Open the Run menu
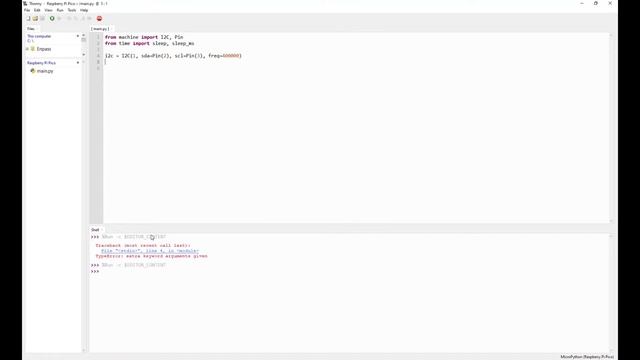Viewport: 640px width, 360px height. point(60,10)
